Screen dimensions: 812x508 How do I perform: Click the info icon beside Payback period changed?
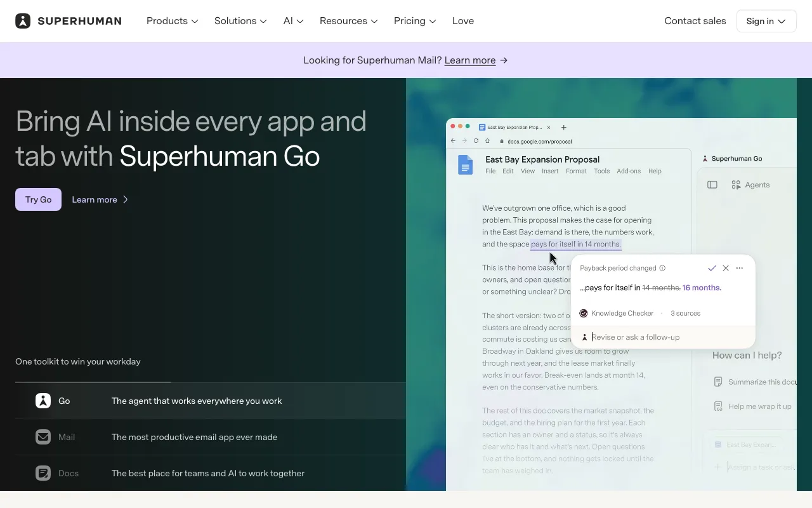[662, 268]
